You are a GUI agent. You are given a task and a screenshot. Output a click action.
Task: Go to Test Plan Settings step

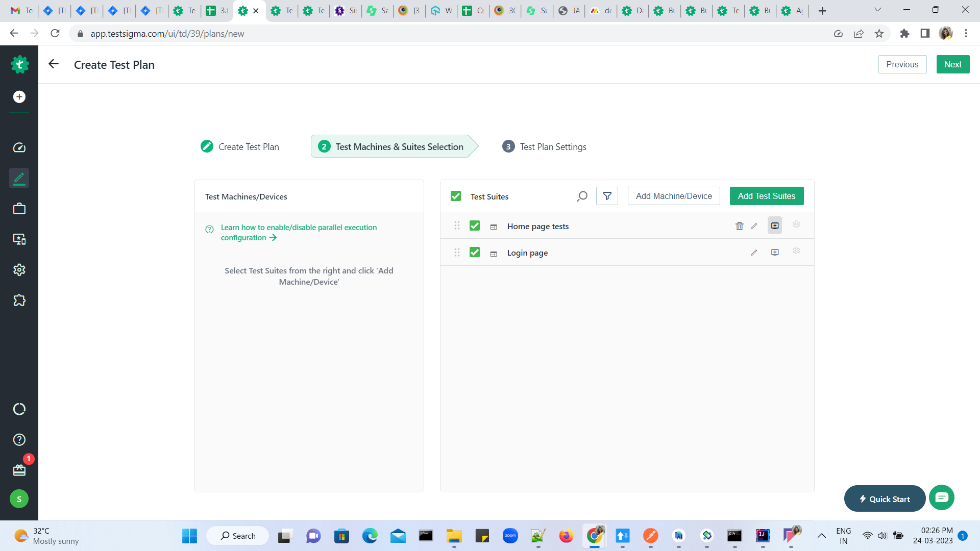(x=544, y=147)
